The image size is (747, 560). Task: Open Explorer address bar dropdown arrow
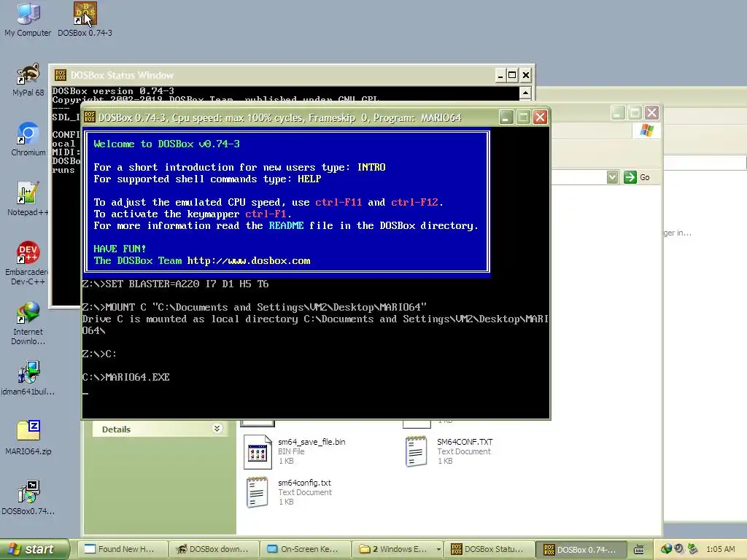point(613,177)
